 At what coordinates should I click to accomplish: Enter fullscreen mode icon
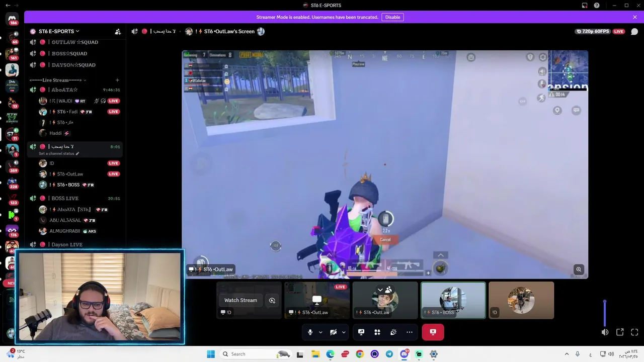(634, 332)
